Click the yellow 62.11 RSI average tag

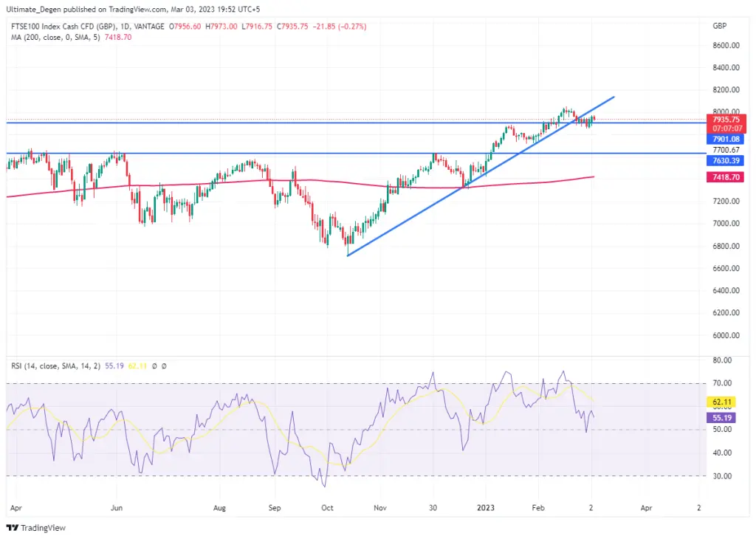(x=722, y=402)
